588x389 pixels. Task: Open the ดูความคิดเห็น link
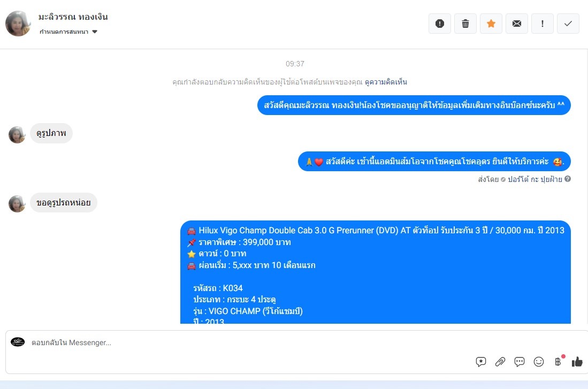pyautogui.click(x=386, y=82)
